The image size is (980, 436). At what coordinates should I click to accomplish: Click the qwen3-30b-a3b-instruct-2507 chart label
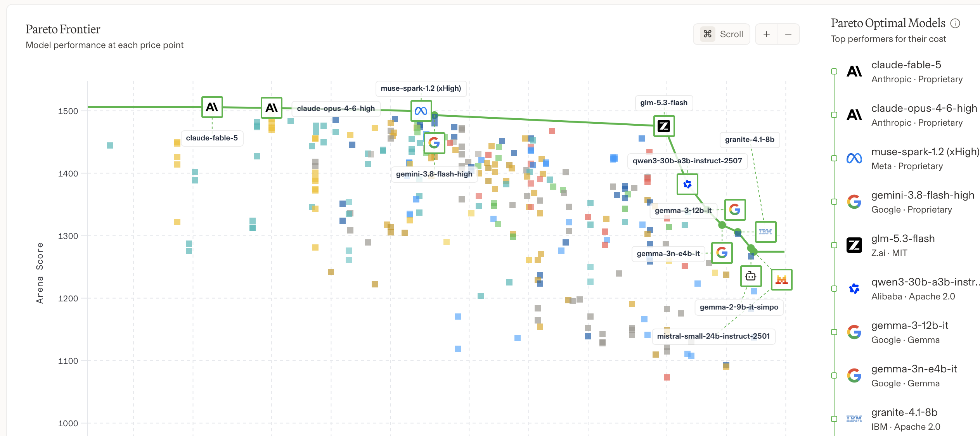click(687, 161)
